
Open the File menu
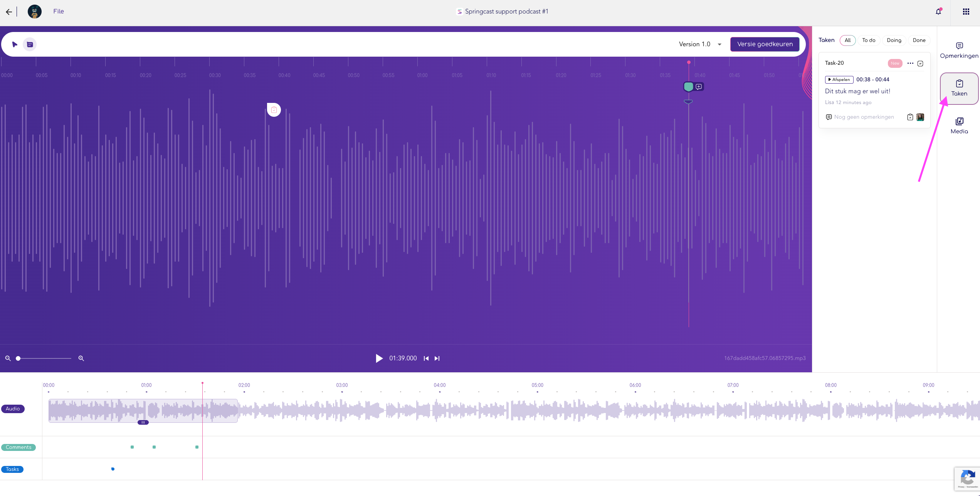pyautogui.click(x=59, y=12)
